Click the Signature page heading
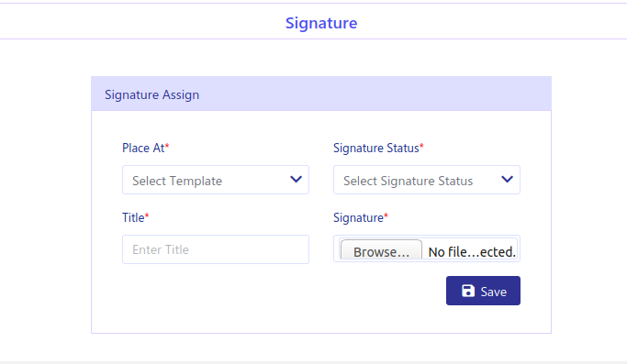The width and height of the screenshot is (627, 364). pyautogui.click(x=321, y=23)
